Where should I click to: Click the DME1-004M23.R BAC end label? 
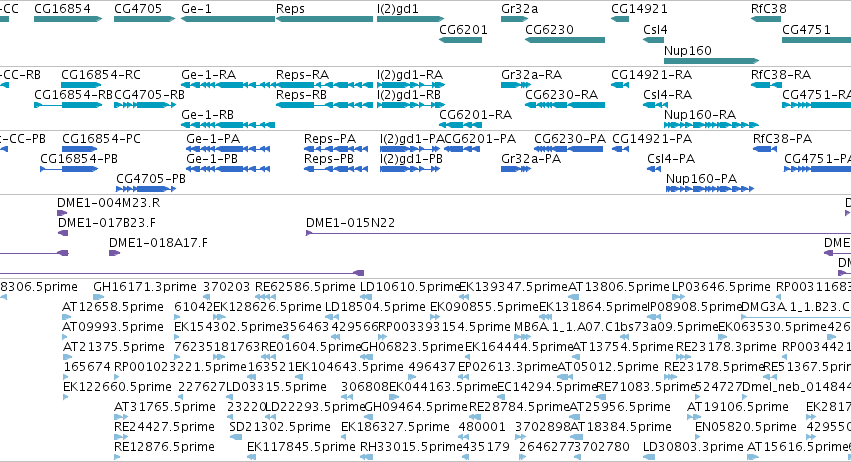(109, 203)
